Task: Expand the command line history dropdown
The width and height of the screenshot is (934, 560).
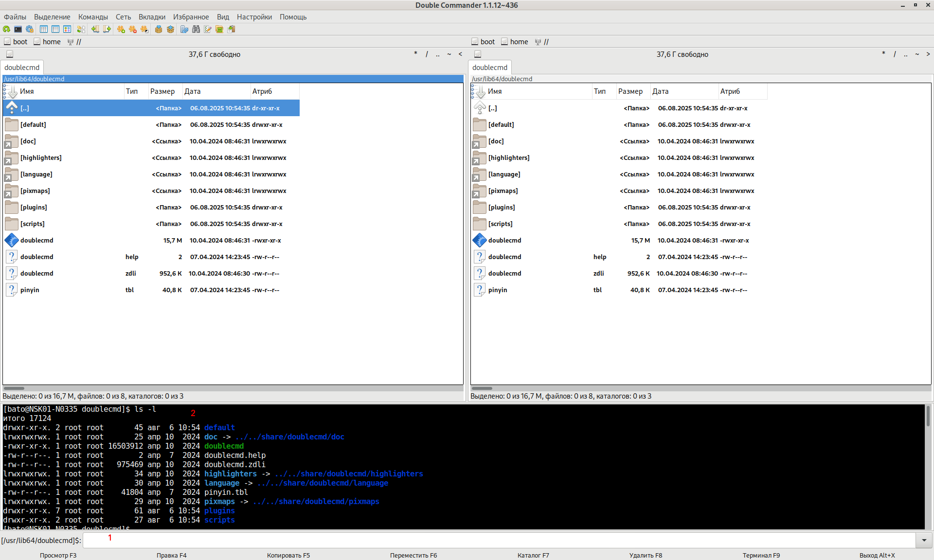Action: coord(924,540)
